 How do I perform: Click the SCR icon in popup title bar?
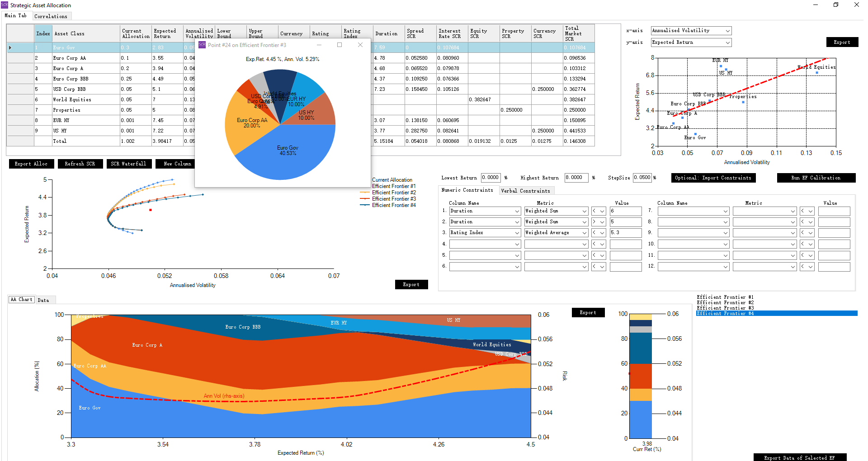click(202, 45)
